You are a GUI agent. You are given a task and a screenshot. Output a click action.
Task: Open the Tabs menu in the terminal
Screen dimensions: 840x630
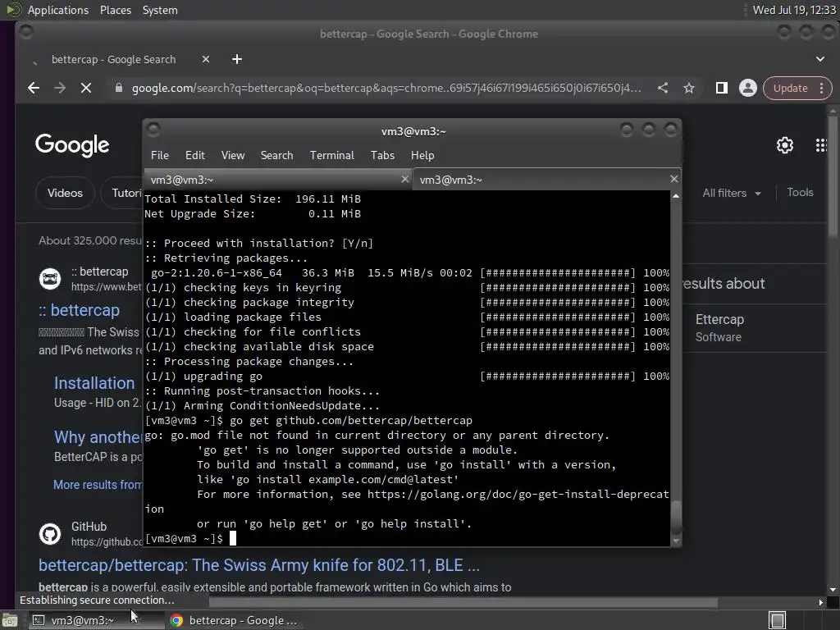pyautogui.click(x=382, y=155)
